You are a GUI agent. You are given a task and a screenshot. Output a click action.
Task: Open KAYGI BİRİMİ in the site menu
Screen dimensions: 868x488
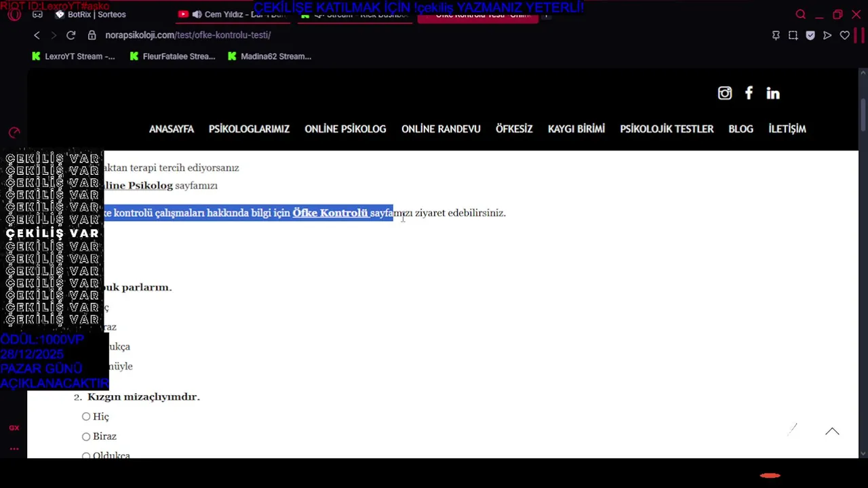coord(576,129)
